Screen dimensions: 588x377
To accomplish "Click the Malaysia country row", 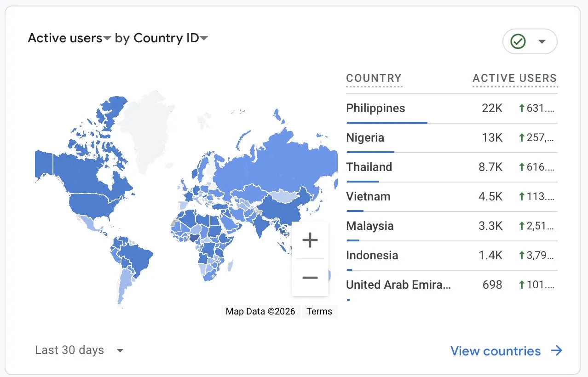I will [x=369, y=226].
